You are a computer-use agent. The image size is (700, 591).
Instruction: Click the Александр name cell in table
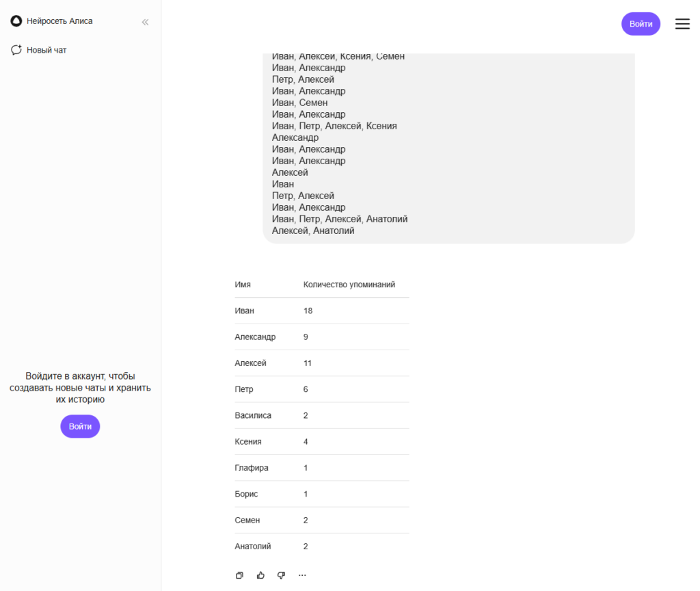[x=255, y=337]
